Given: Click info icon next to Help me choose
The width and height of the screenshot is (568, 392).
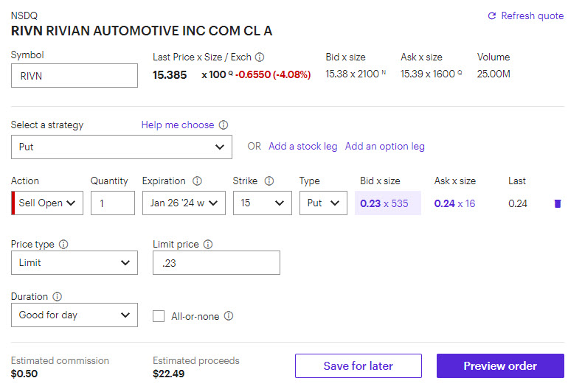Looking at the screenshot, I should tap(224, 125).
